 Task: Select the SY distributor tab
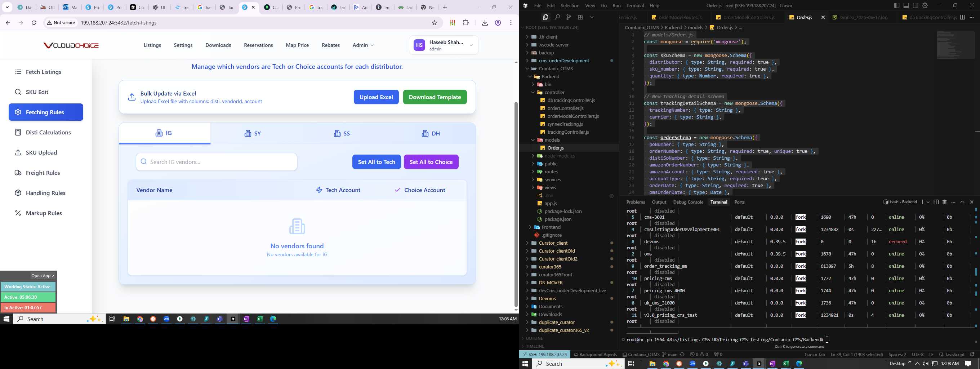pyautogui.click(x=253, y=134)
